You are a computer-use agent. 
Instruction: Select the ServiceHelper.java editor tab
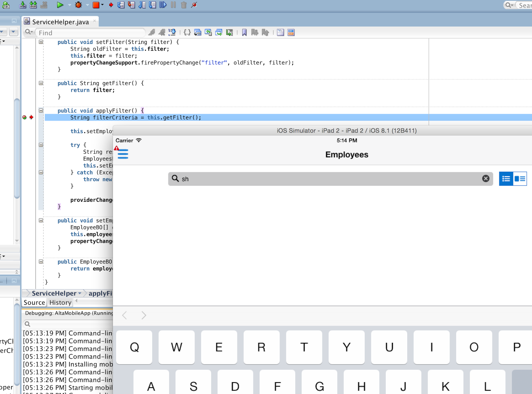(60, 22)
